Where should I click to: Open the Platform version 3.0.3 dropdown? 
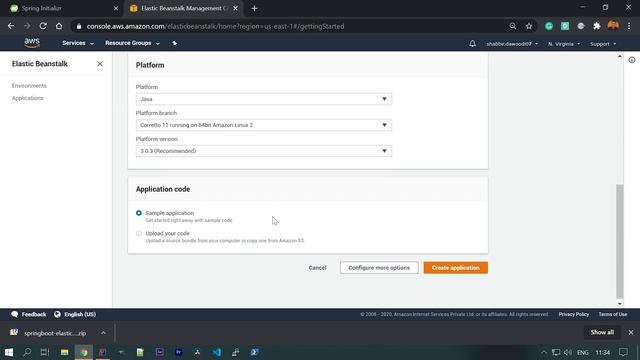click(264, 151)
